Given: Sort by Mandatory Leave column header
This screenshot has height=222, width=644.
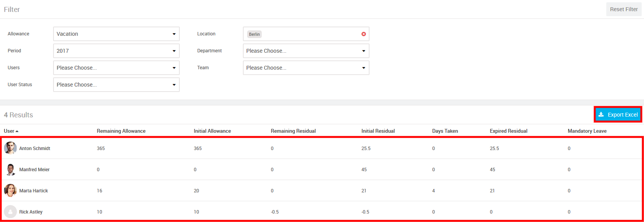Looking at the screenshot, I should click(587, 131).
